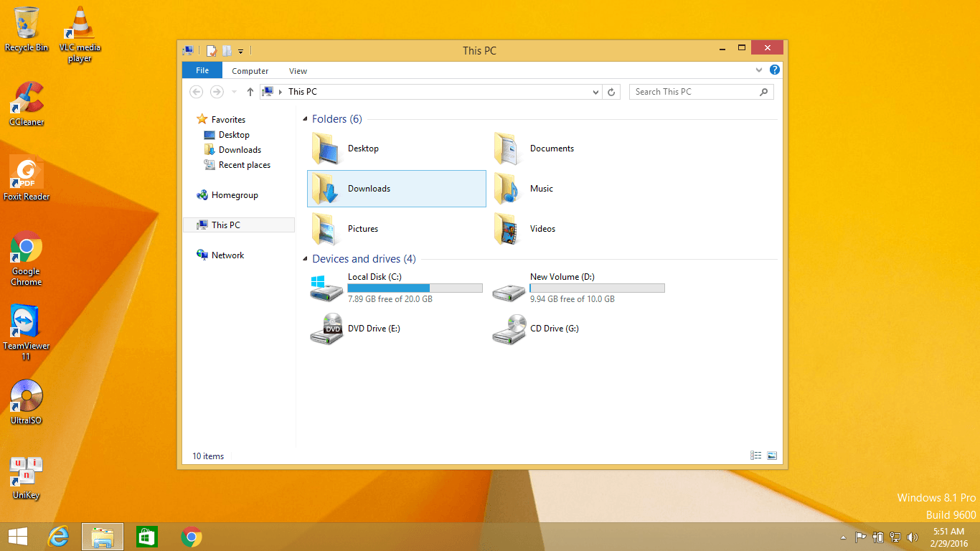Click the New folder icon in the title bar
980x551 pixels.
click(x=227, y=51)
